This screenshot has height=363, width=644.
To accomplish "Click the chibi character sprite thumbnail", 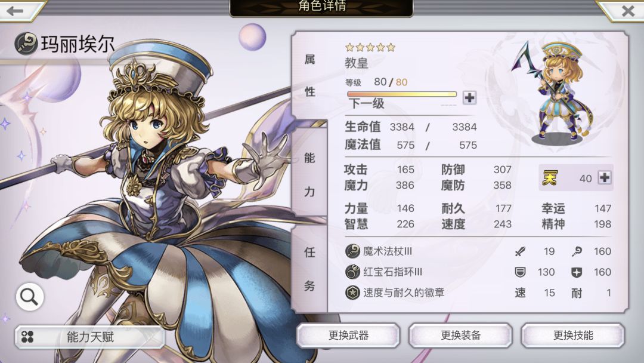I will [x=553, y=92].
